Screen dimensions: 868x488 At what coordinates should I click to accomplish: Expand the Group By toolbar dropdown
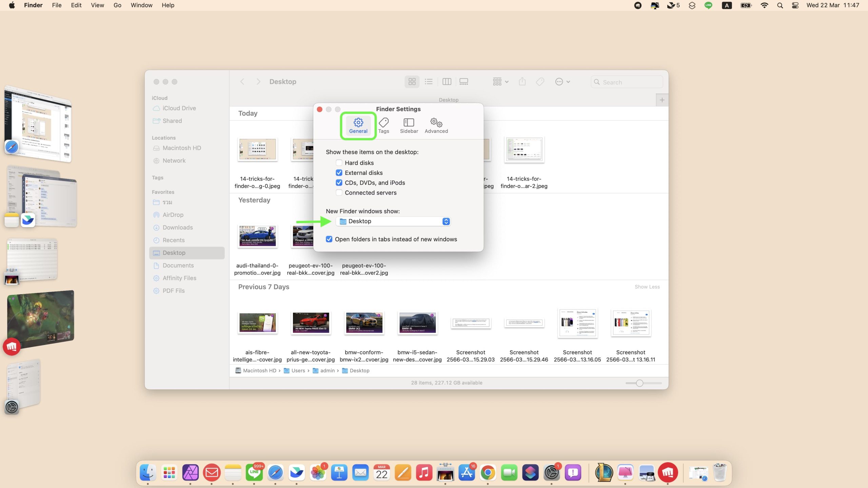(500, 82)
